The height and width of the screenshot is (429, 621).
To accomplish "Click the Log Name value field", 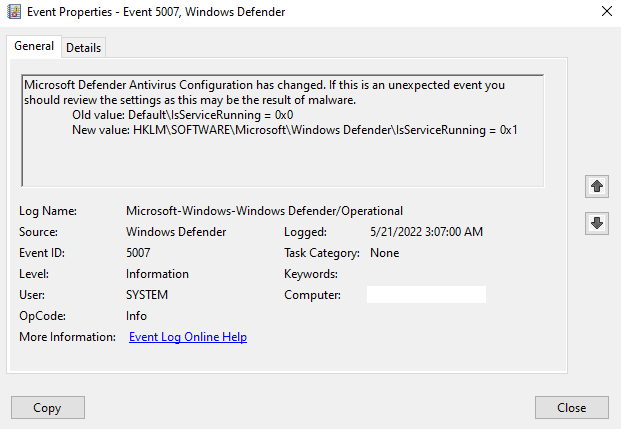I will [264, 211].
